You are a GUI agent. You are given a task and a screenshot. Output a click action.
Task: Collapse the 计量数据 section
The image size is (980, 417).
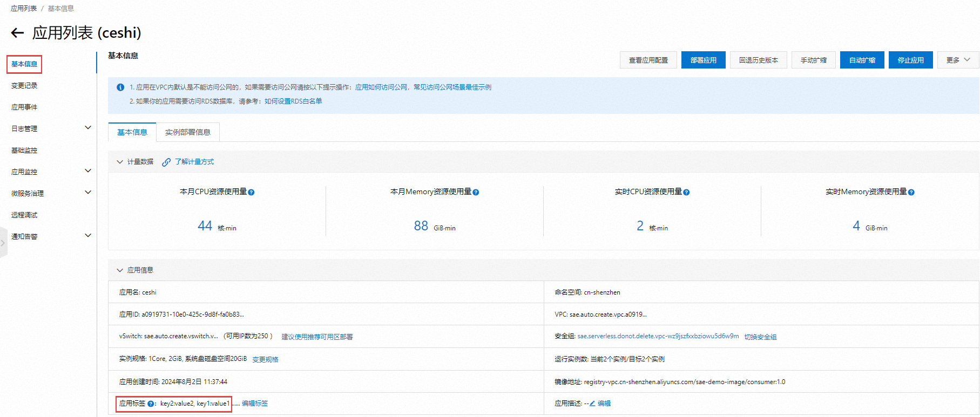(120, 162)
